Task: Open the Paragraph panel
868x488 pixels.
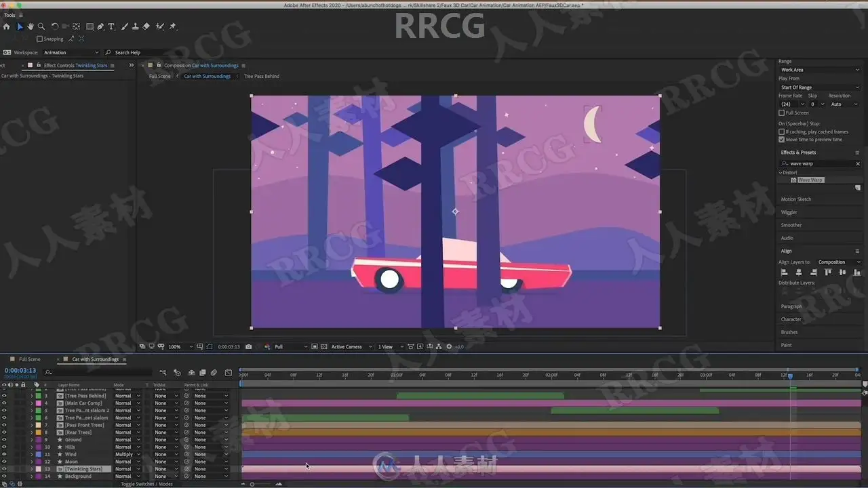Action: (791, 306)
